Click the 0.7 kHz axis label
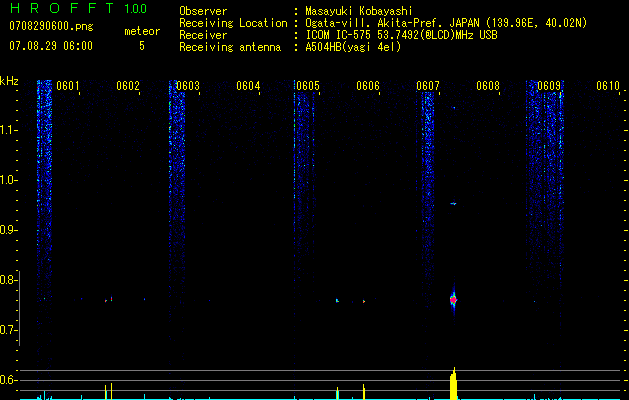This screenshot has height=400, width=629. point(8,330)
